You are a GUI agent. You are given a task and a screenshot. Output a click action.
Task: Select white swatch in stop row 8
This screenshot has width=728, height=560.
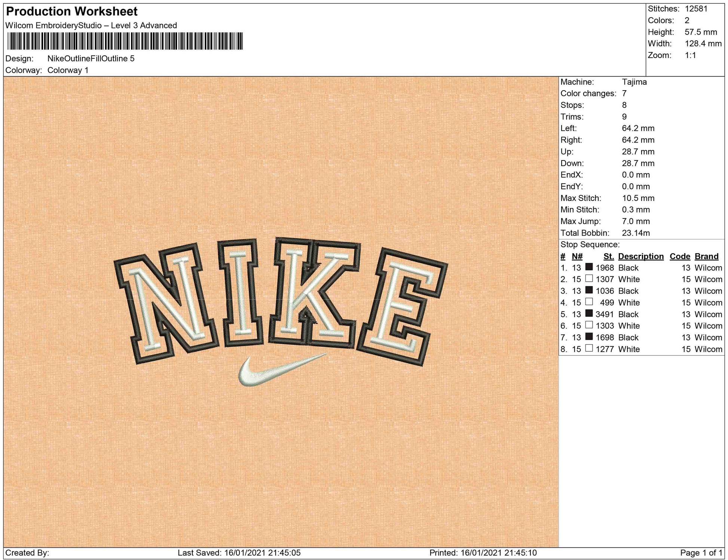[589, 348]
